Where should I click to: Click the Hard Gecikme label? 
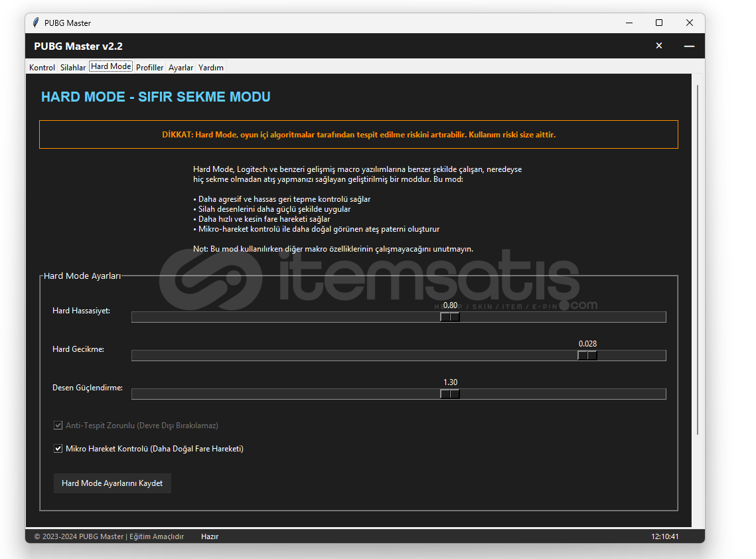78,349
